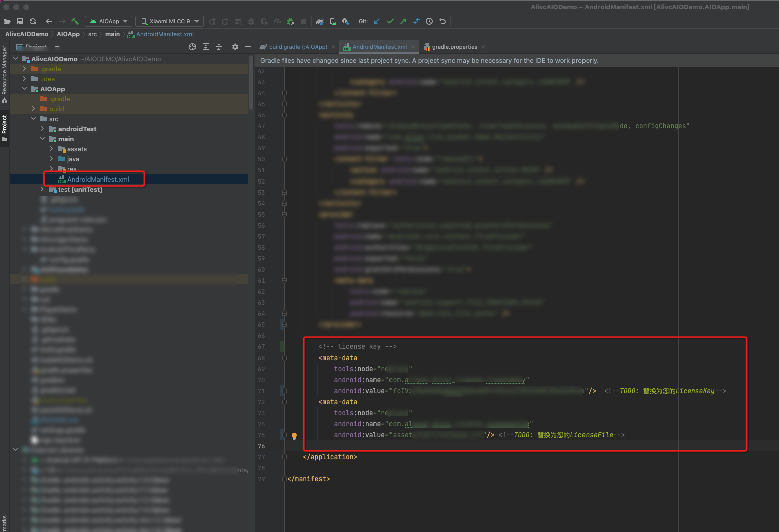Click the Git Commit checkmark icon
The image size is (779, 532).
pos(390,21)
